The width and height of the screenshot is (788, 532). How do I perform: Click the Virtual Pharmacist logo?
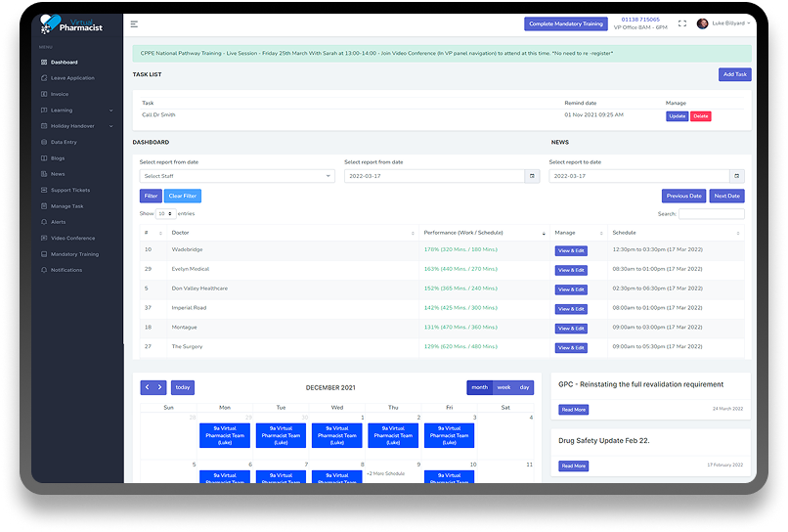[x=70, y=24]
